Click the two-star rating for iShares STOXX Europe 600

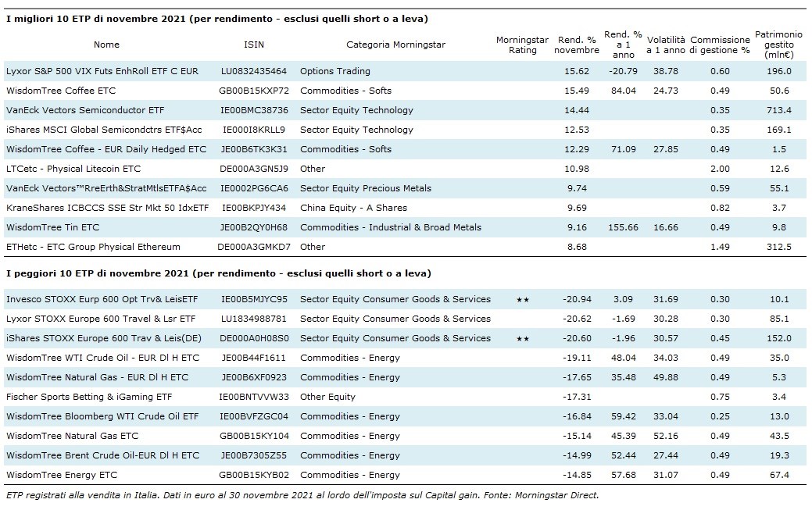point(522,338)
